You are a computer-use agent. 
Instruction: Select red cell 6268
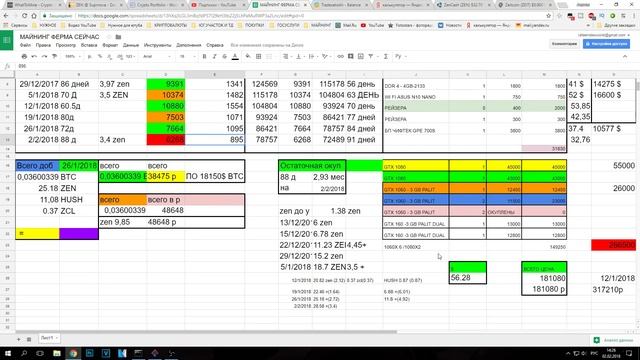point(166,140)
